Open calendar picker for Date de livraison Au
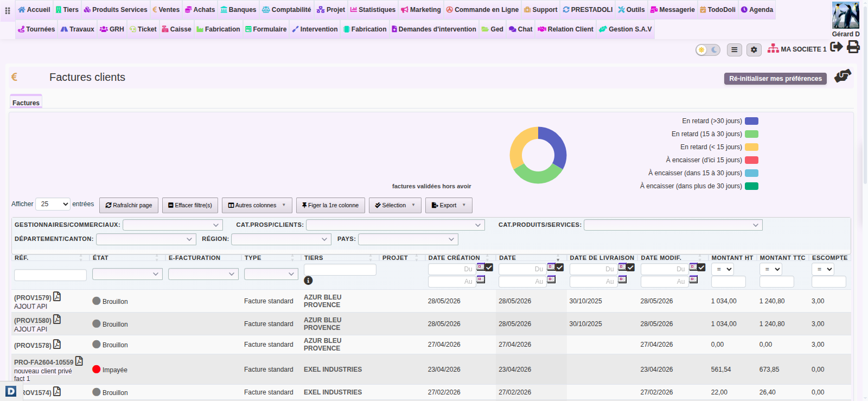868x401 pixels. pos(622,279)
